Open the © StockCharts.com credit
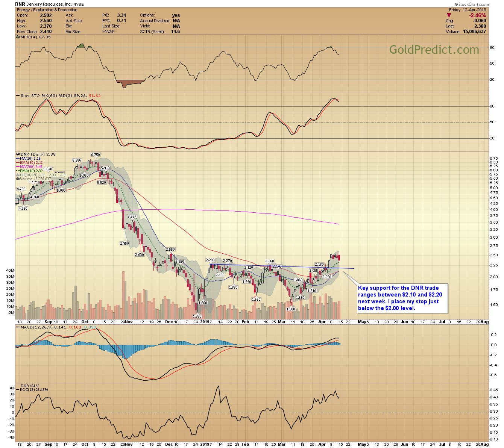This screenshot has height=448, width=504. 471,4
